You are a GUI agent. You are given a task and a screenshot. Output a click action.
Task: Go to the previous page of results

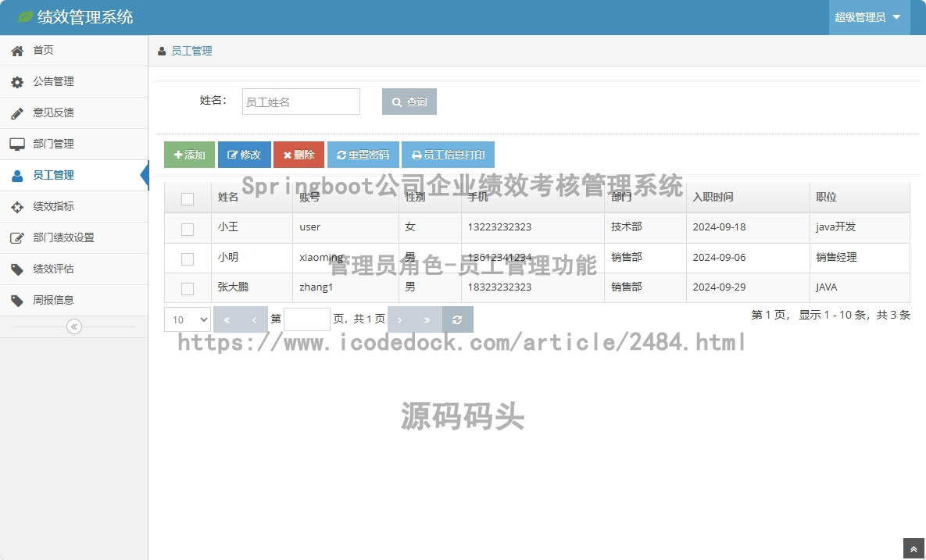[254, 319]
